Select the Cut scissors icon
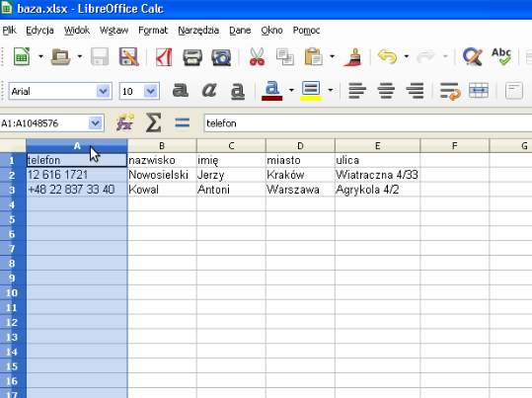 257,56
